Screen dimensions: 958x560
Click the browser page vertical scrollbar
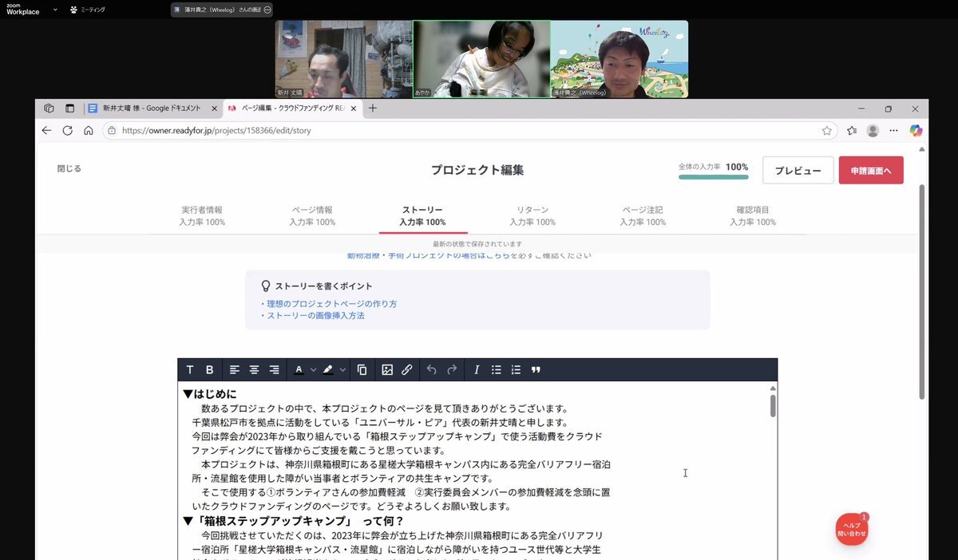click(x=923, y=291)
